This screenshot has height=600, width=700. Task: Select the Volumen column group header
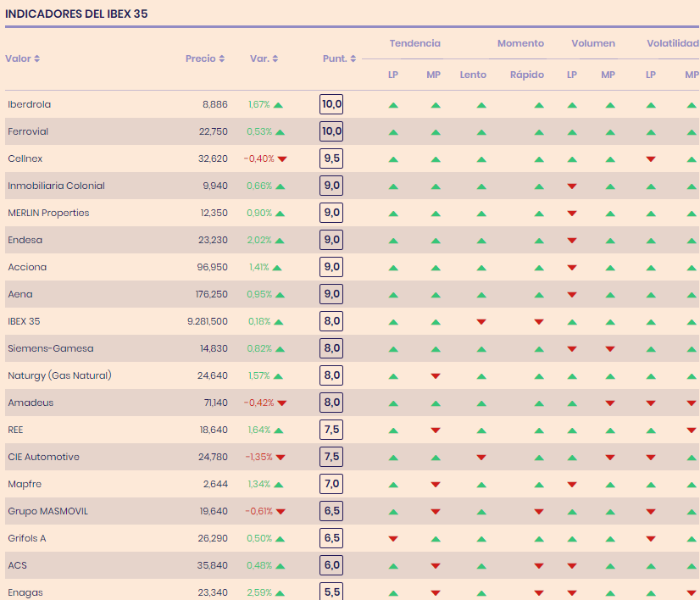(x=593, y=43)
